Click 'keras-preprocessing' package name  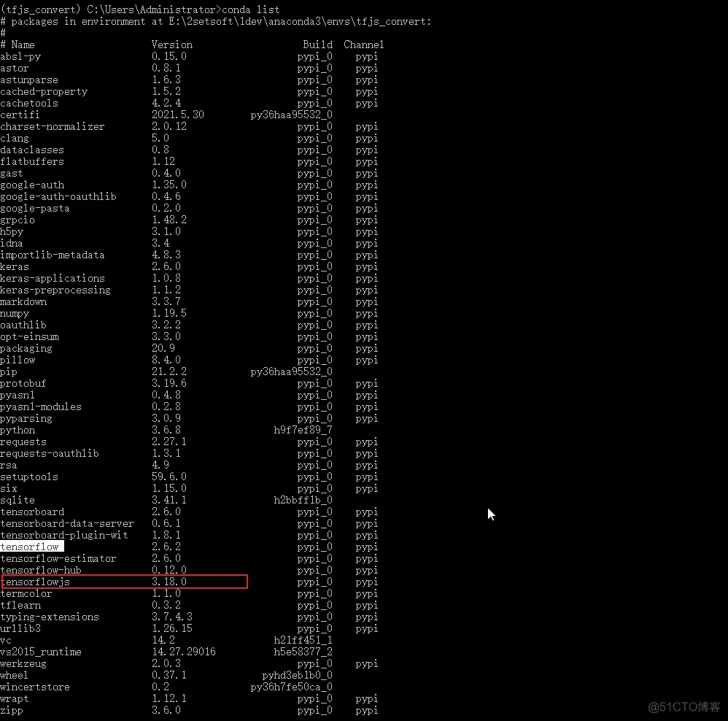pos(55,290)
